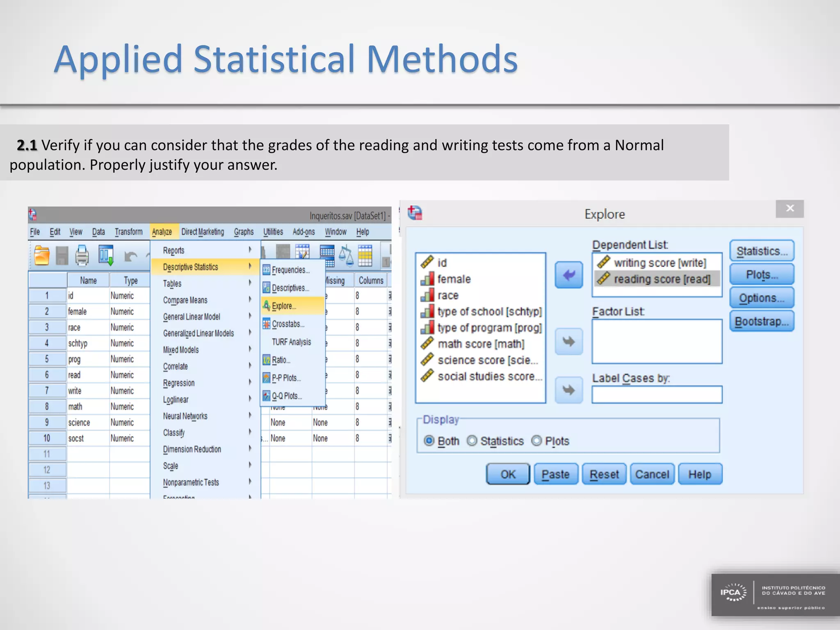Click Cancel in the Explore dialog
Viewport: 840px width, 630px height.
click(652, 474)
